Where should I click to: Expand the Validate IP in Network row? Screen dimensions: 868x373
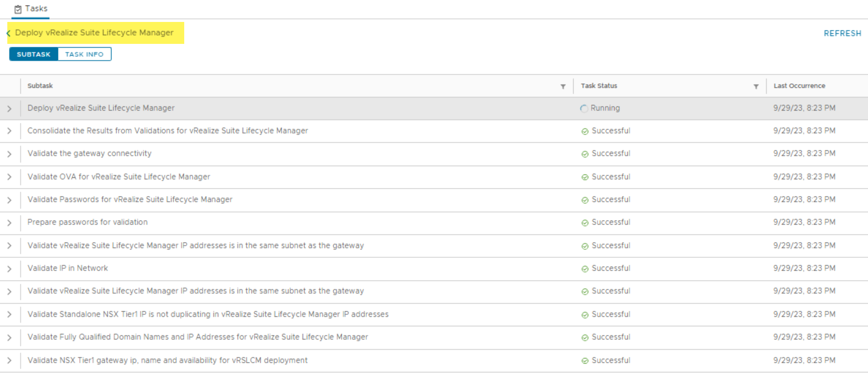click(x=9, y=269)
